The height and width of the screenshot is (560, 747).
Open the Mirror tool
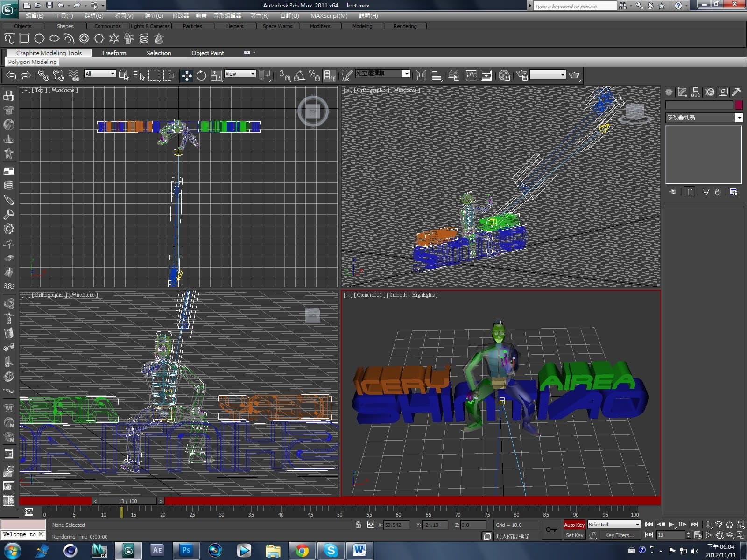pyautogui.click(x=421, y=75)
